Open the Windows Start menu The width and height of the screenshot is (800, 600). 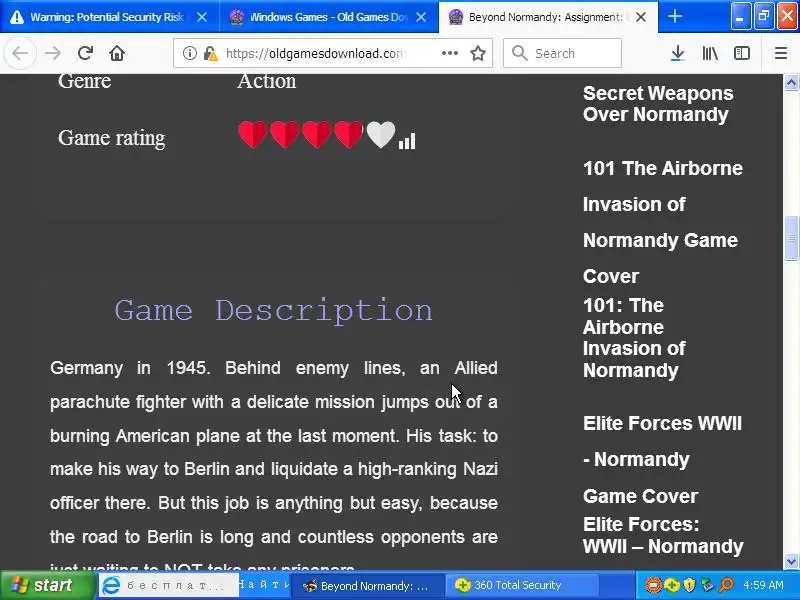(x=48, y=585)
